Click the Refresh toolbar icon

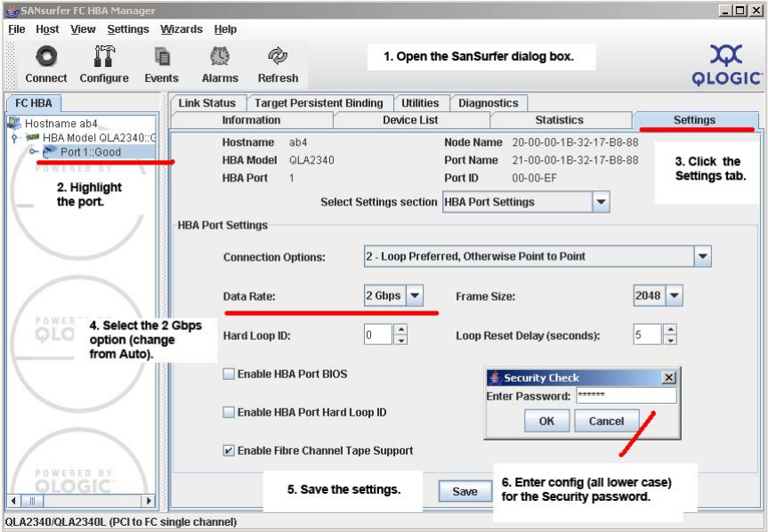pyautogui.click(x=278, y=57)
